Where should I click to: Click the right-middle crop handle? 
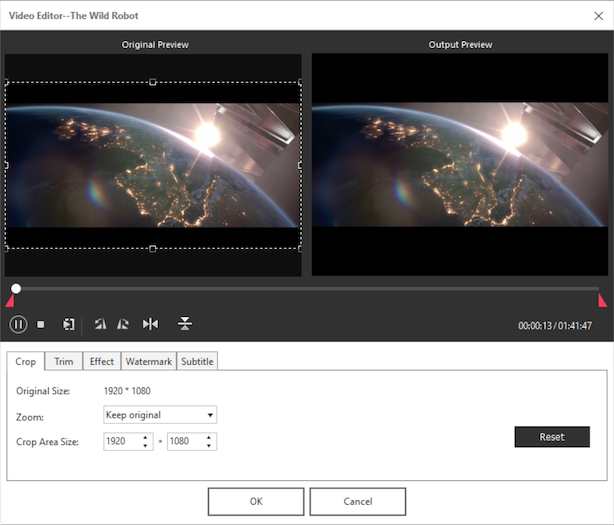point(300,165)
